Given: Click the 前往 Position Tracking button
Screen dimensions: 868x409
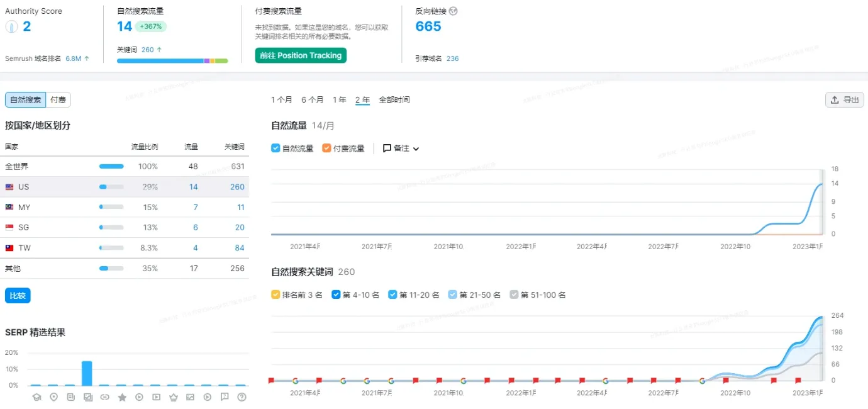Looking at the screenshot, I should 300,55.
